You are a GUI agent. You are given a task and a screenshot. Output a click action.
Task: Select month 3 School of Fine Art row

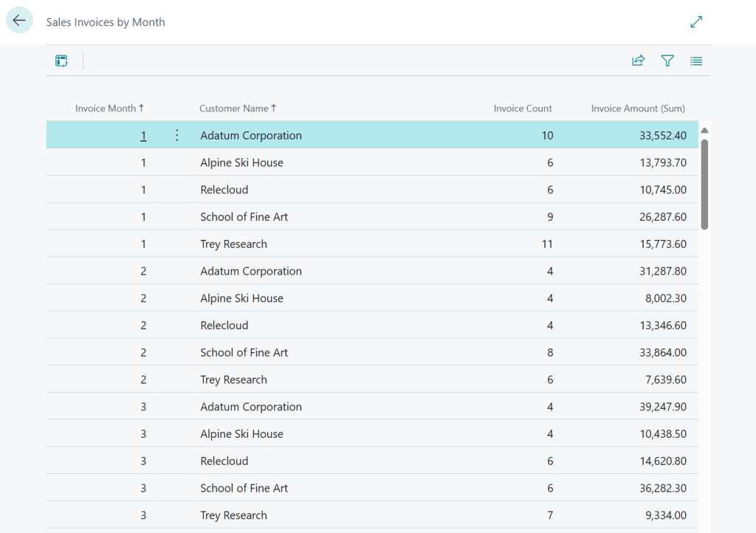pyautogui.click(x=244, y=488)
